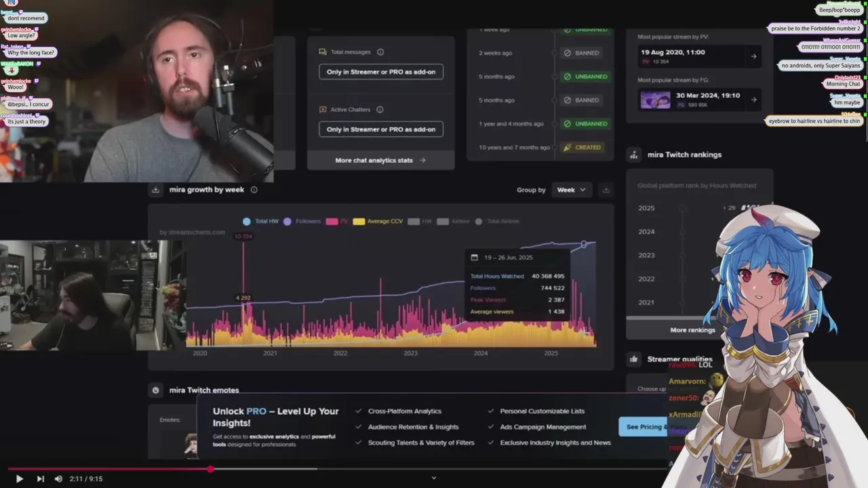
Task: Click download icon right of Week dropdown
Action: 606,190
